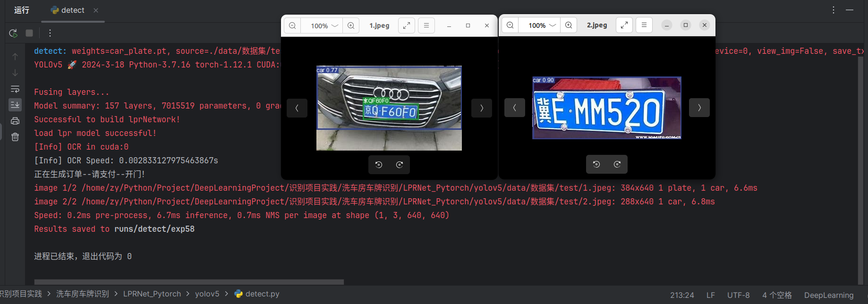Zoom in on 1.jpeg viewer

coord(351,25)
